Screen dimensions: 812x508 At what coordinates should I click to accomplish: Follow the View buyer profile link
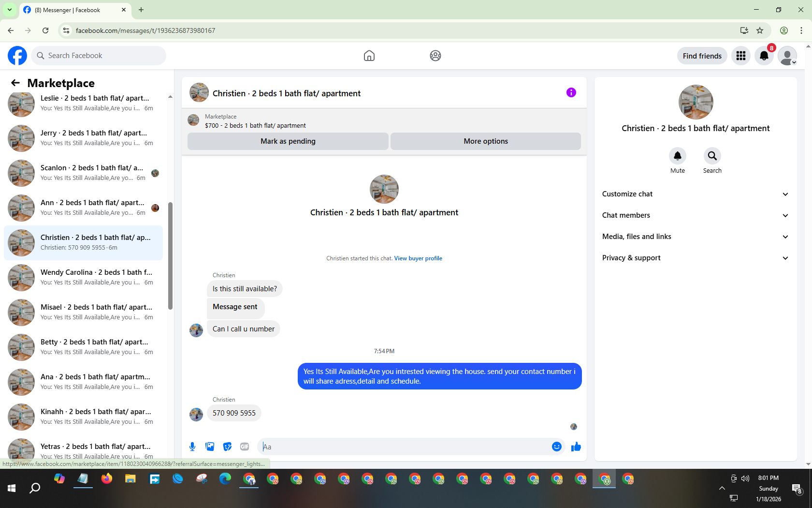click(418, 258)
